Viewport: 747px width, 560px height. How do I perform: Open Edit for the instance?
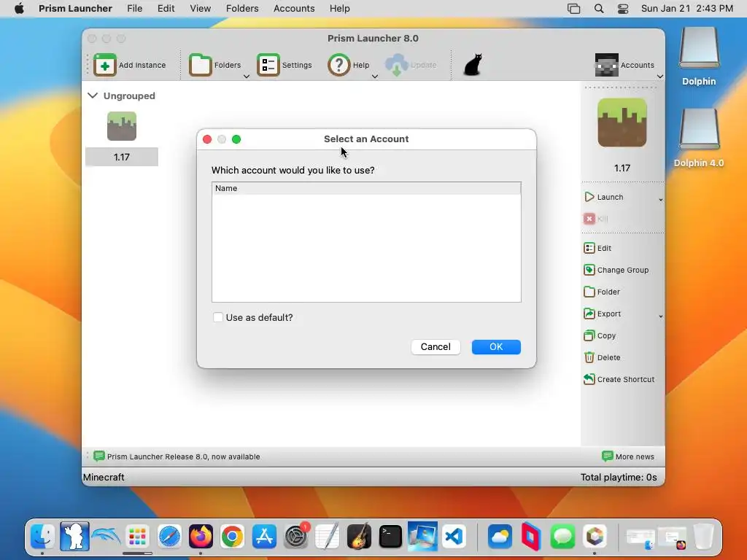[x=597, y=248]
